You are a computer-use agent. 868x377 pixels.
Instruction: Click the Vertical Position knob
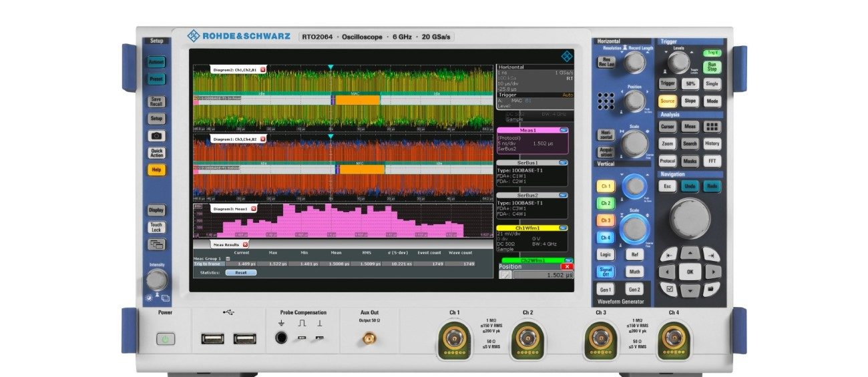pos(634,186)
